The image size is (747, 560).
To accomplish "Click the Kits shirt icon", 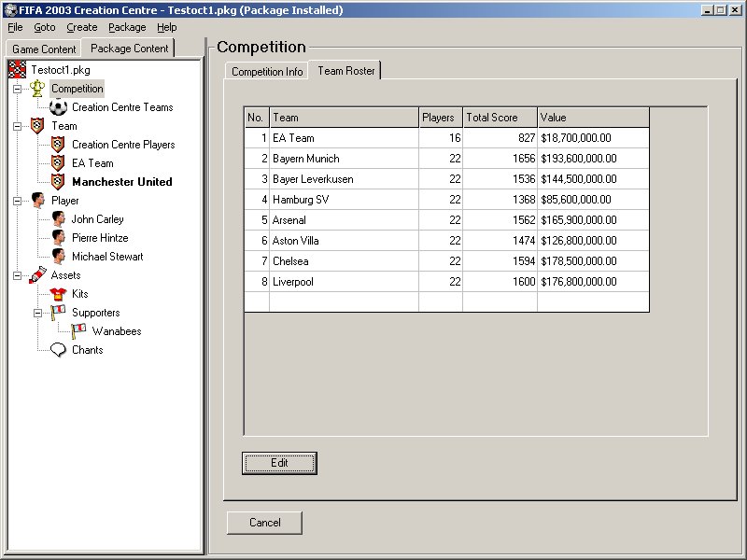I will (58, 294).
